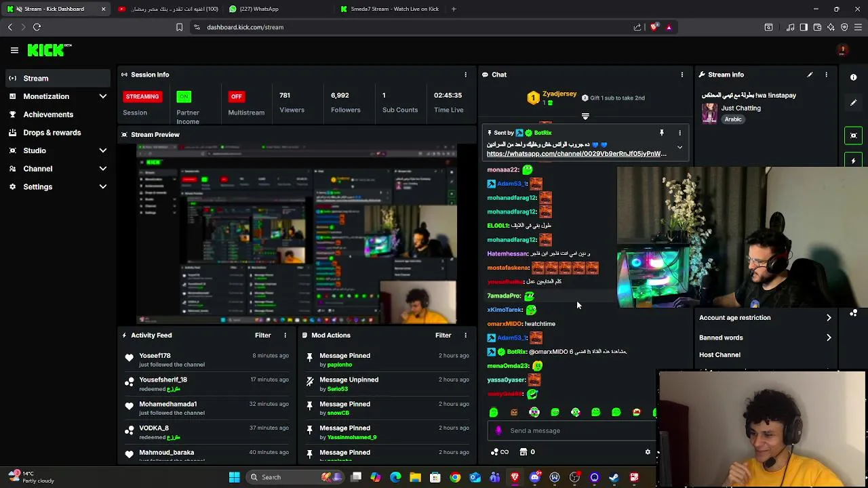This screenshot has height=488, width=868.
Task: Toggle the Partner Income ON switch
Action: (x=184, y=96)
